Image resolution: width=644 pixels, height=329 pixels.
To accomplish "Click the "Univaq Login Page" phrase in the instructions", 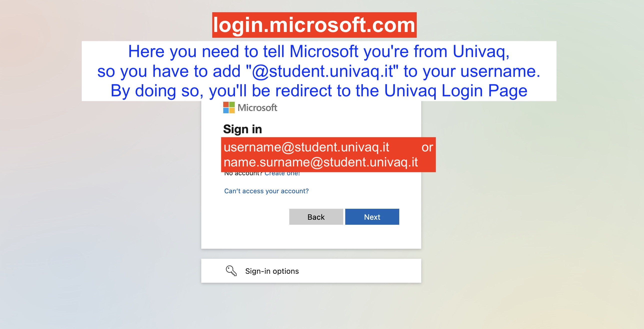I will [x=456, y=91].
